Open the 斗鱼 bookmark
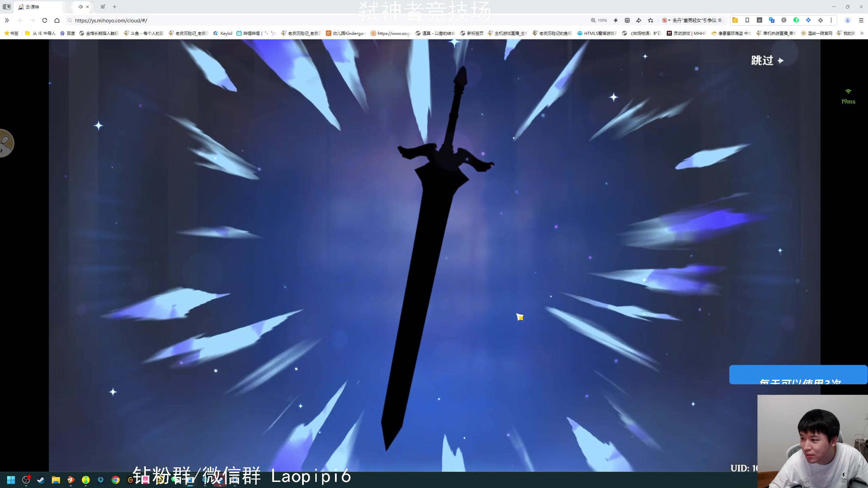 (x=143, y=33)
